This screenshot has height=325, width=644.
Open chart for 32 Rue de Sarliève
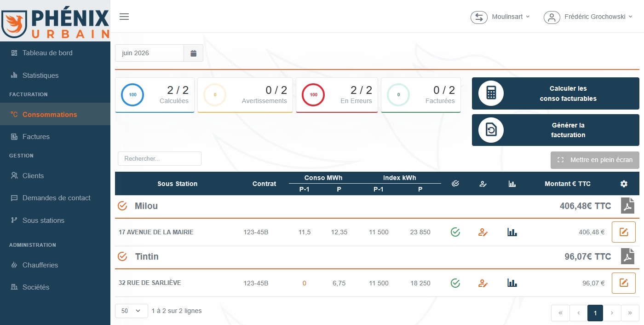(x=512, y=283)
